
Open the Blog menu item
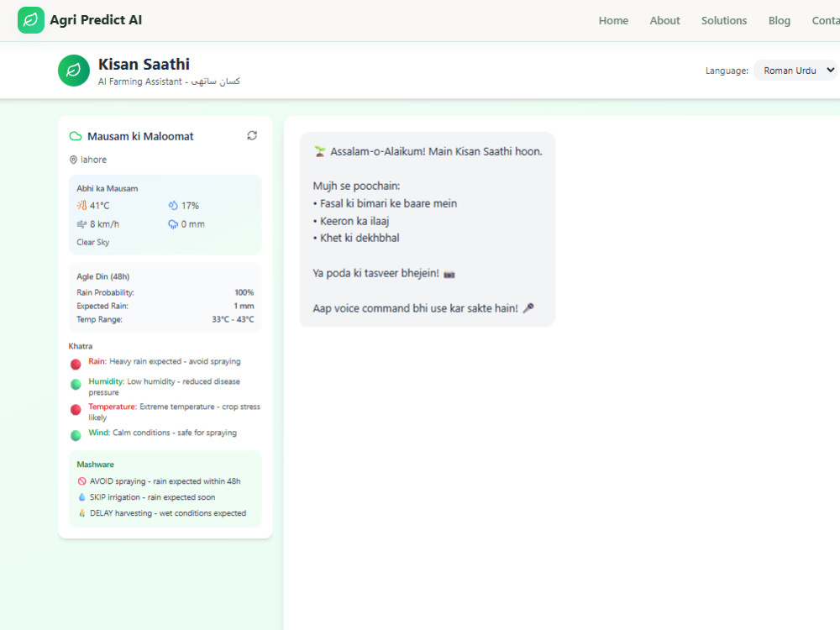779,20
